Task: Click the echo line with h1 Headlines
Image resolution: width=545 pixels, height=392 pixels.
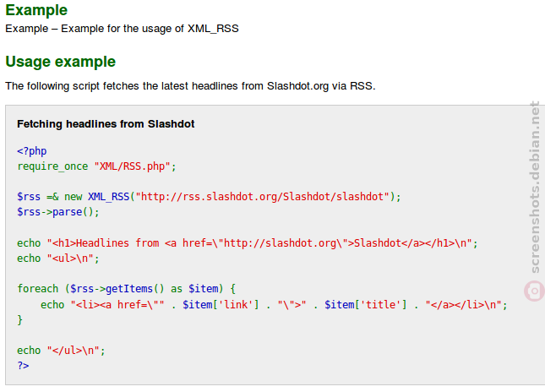Action: (x=248, y=243)
